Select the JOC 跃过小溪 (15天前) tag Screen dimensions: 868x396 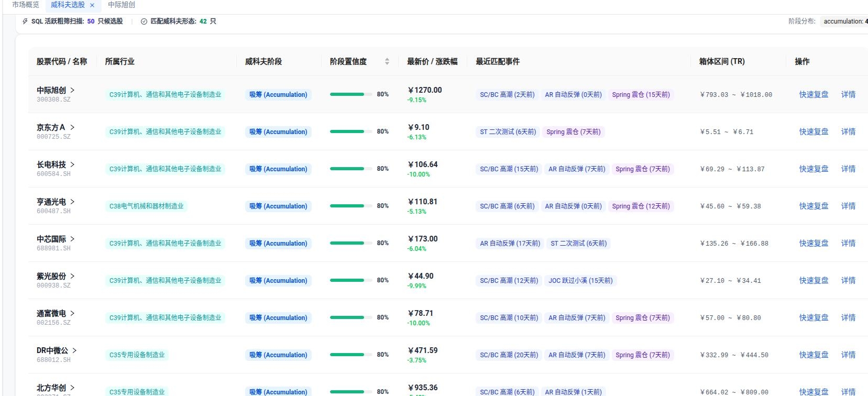tap(580, 281)
